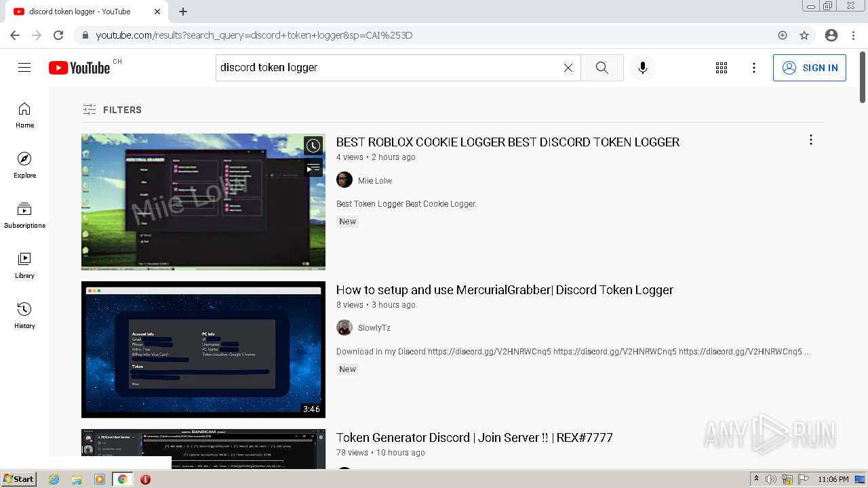The height and width of the screenshot is (488, 868).
Task: Visit the Miie Lolw channel name link
Action: pyautogui.click(x=375, y=181)
